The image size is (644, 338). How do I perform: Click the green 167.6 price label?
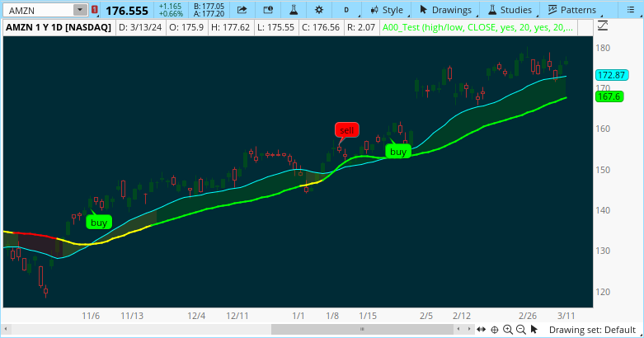609,96
